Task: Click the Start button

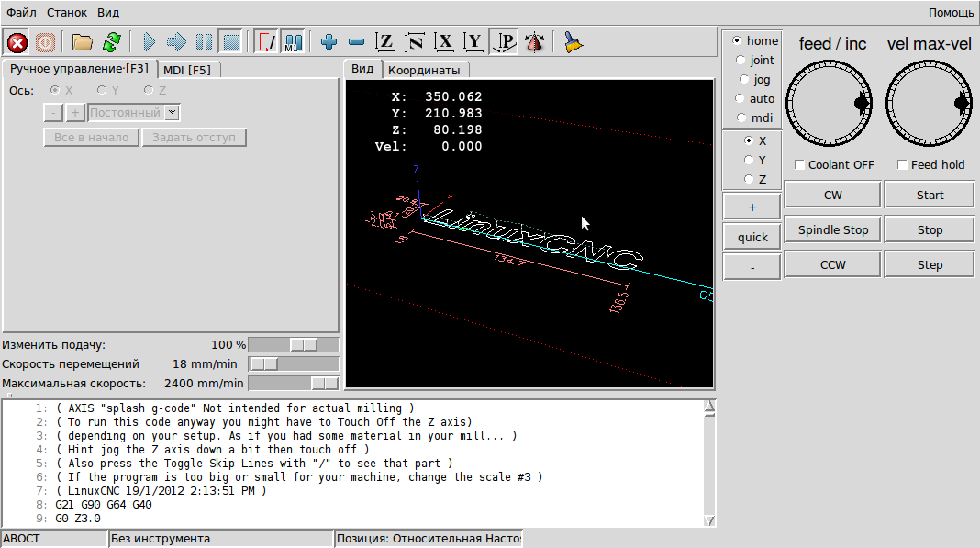Action: pyautogui.click(x=930, y=196)
